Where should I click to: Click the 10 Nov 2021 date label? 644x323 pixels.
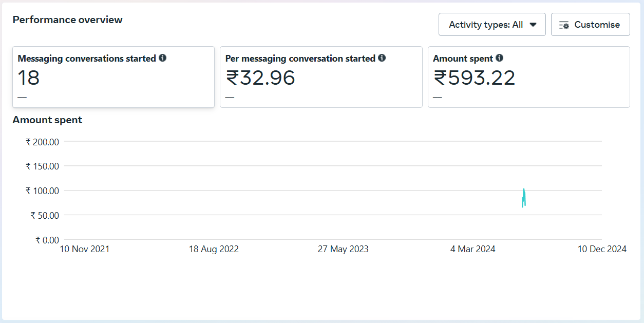point(85,249)
